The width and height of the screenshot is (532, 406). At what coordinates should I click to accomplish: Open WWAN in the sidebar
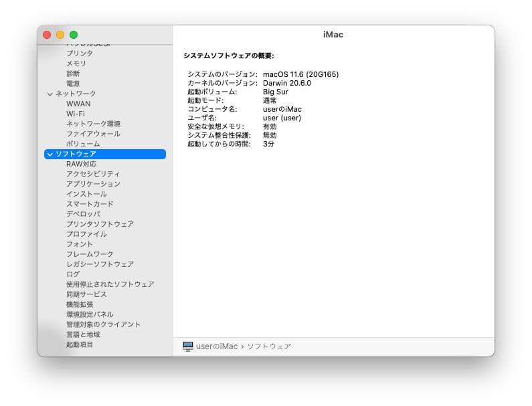click(x=78, y=104)
